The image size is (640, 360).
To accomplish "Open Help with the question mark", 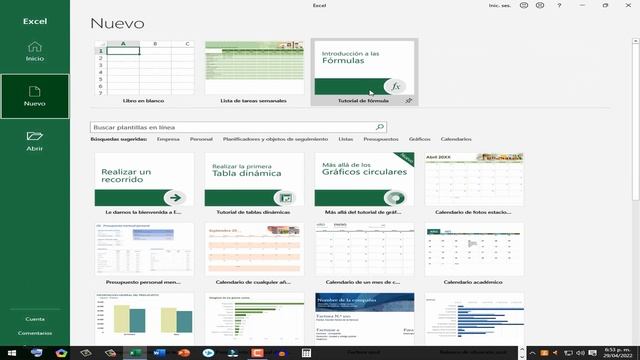I will click(x=559, y=5).
